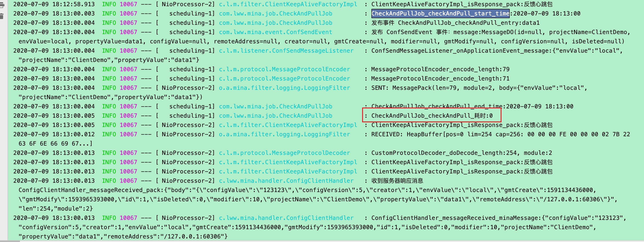Viewport: 644px width, 242px height.
Task: Click the RECEIVED: HeapBuffer log message
Action: pyautogui.click(x=500, y=134)
